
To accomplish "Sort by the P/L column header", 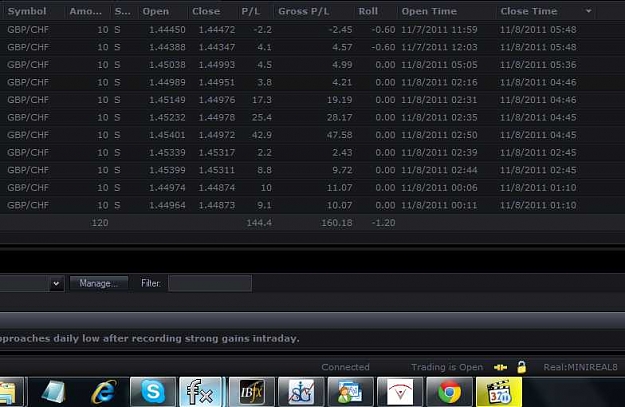I will tap(251, 11).
